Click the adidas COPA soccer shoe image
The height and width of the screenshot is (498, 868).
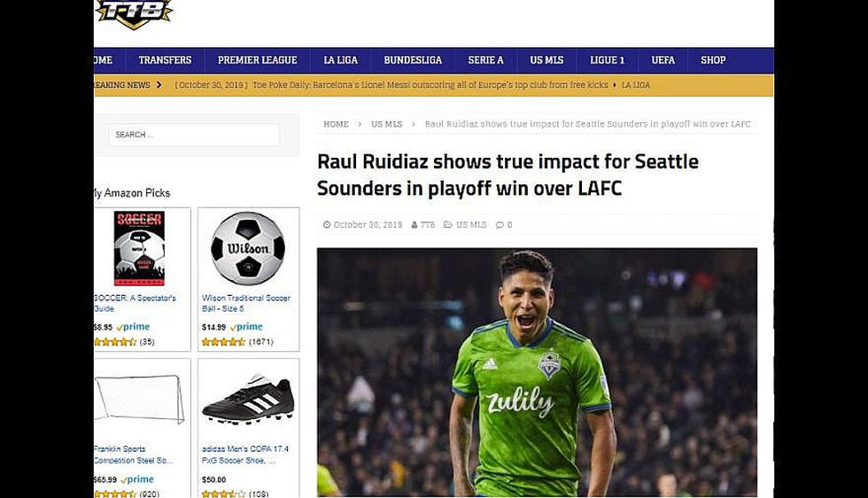248,400
